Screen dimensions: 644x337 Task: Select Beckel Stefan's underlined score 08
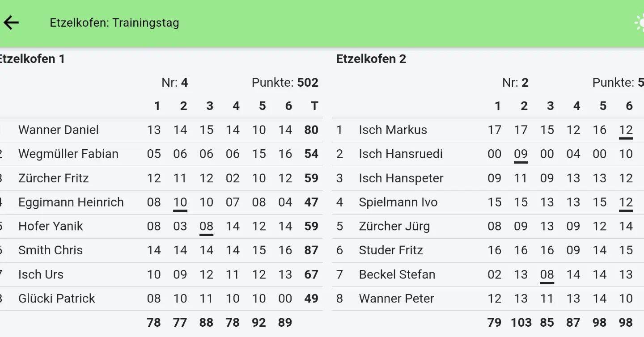click(547, 274)
